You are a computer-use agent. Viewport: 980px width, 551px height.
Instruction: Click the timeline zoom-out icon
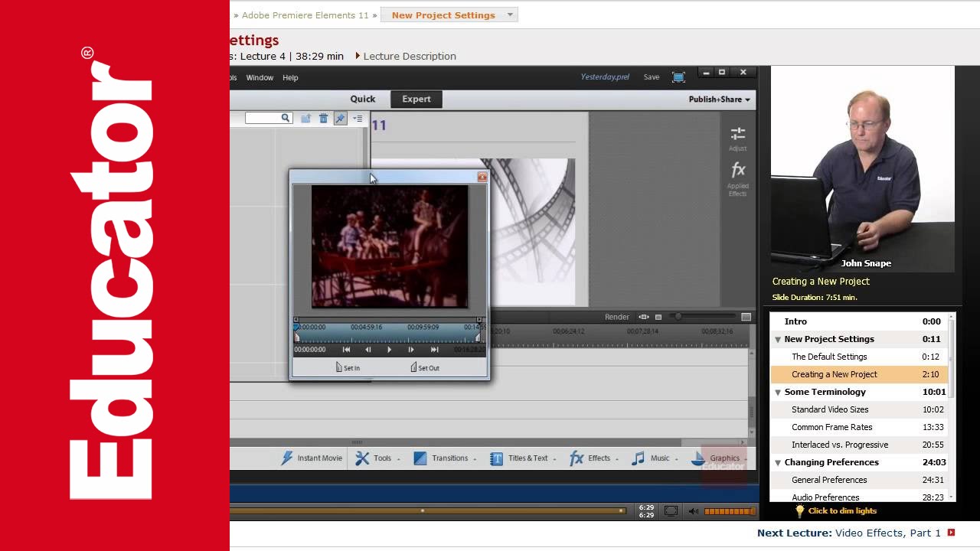click(x=658, y=317)
